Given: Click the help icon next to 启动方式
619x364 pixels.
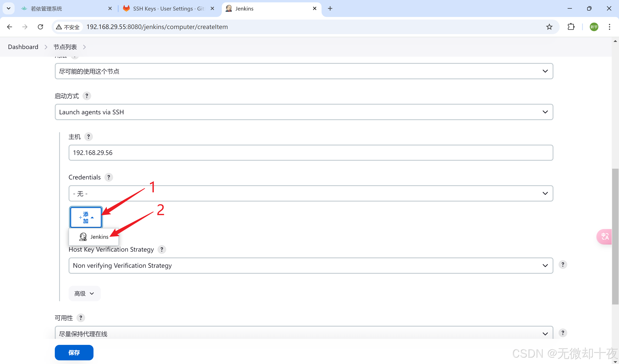Looking at the screenshot, I should 87,96.
